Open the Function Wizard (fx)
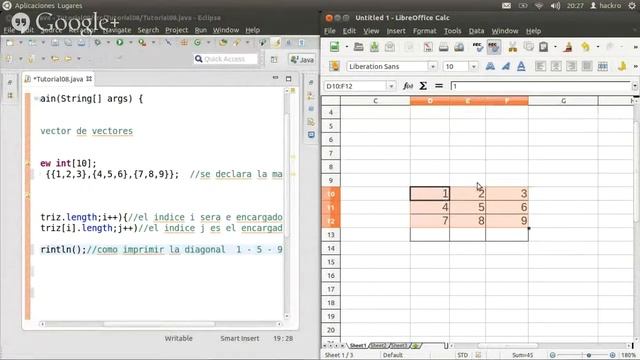The image size is (640, 360). 408,86
